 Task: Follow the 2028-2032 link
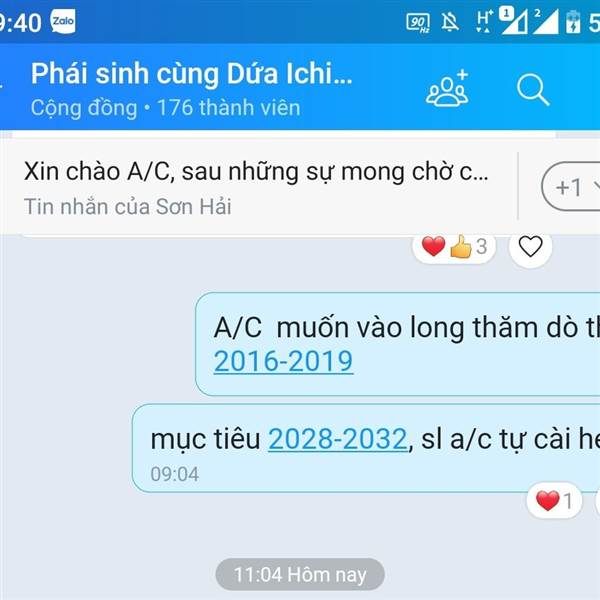point(338,439)
